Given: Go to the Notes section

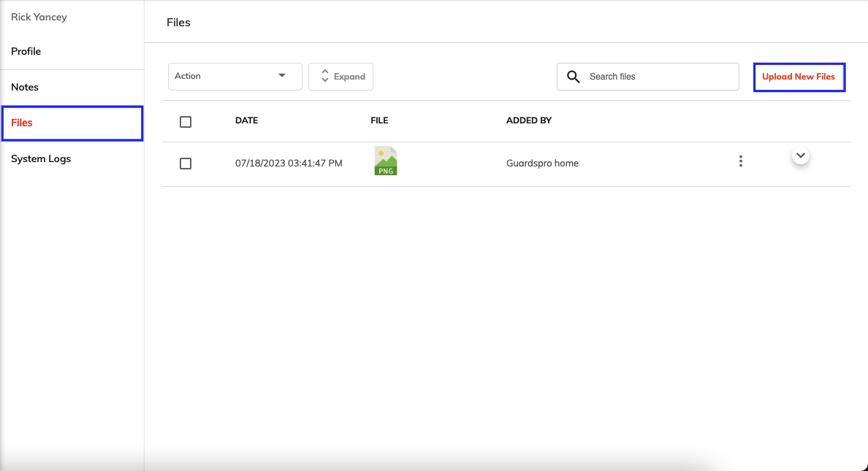Looking at the screenshot, I should point(25,88).
